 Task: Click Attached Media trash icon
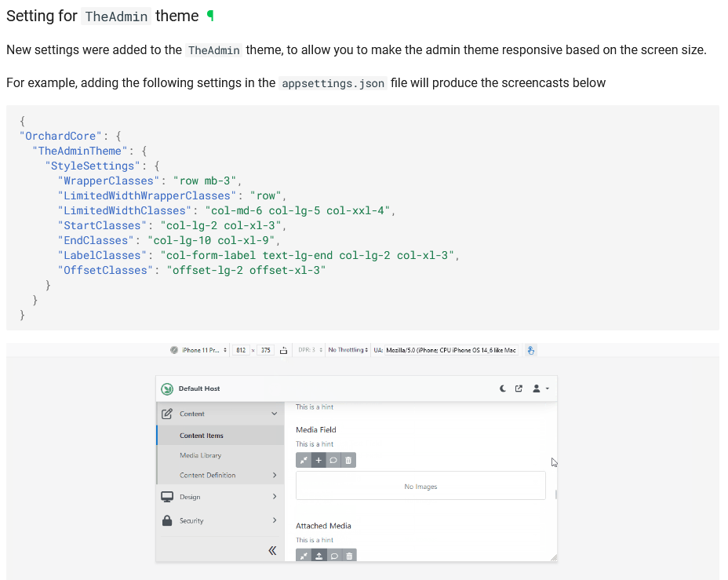(350, 556)
